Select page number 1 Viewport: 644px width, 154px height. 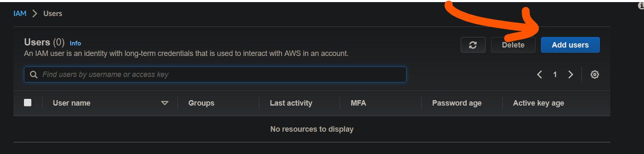[x=555, y=74]
